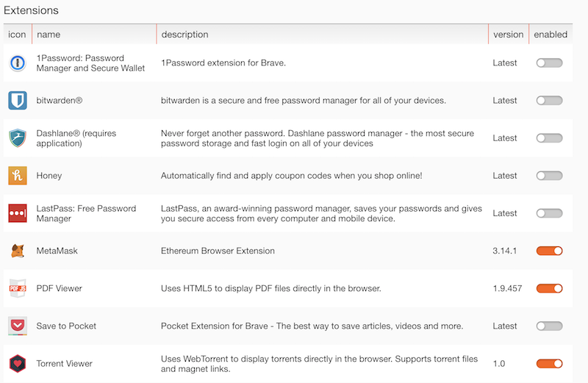The image size is (588, 383).
Task: Disable the MetaMask extension toggle
Action: coord(549,251)
